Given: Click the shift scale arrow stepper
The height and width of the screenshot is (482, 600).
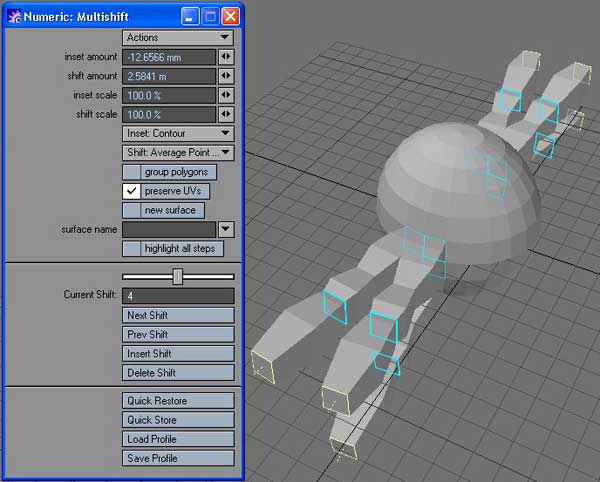Looking at the screenshot, I should (x=226, y=114).
